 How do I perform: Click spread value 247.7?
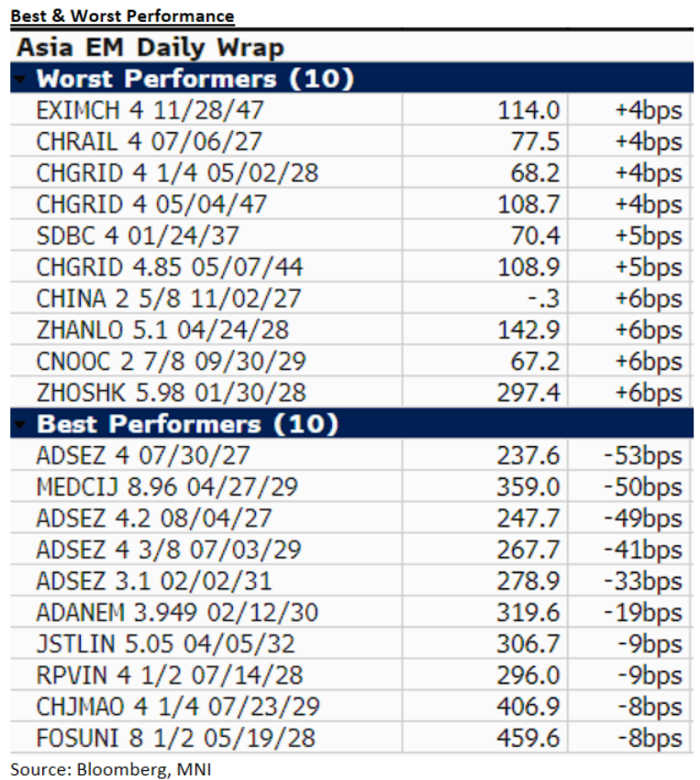[528, 518]
